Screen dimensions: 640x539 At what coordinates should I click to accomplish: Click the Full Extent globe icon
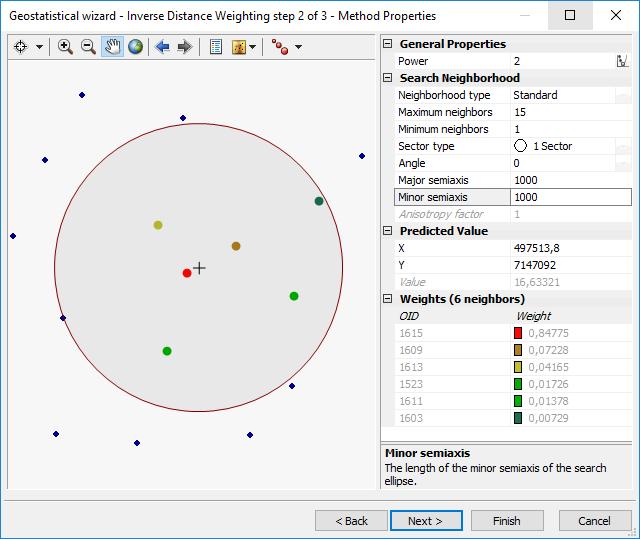click(136, 47)
